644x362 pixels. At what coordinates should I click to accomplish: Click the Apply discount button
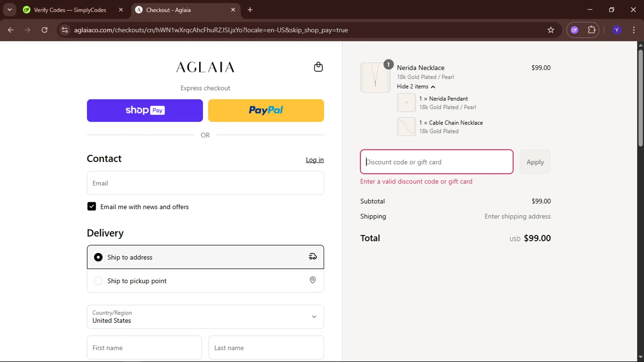535,162
